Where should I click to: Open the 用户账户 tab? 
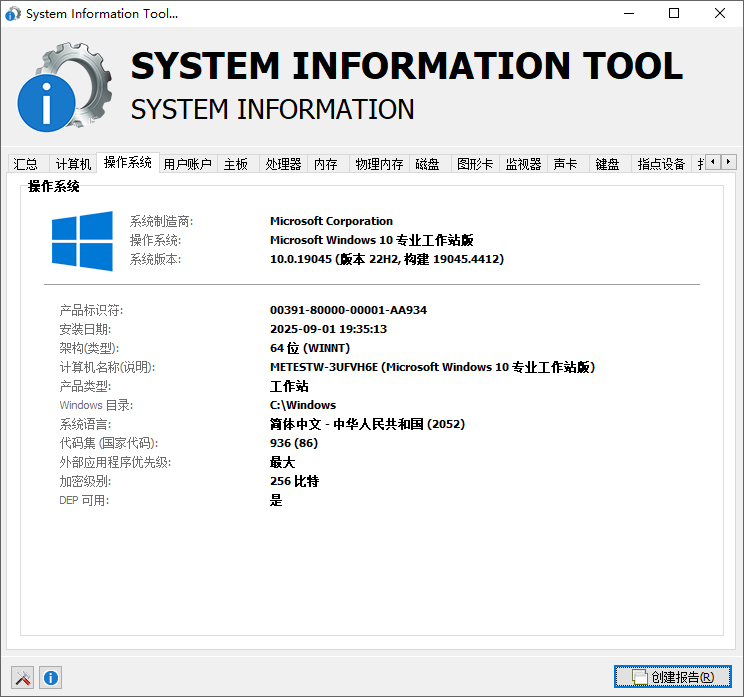tap(188, 164)
